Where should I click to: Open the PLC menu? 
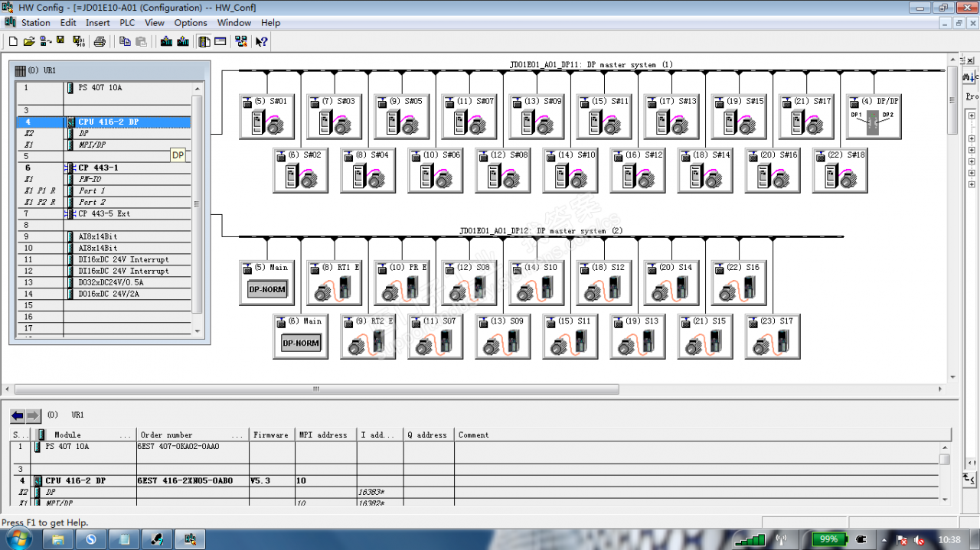tap(127, 23)
